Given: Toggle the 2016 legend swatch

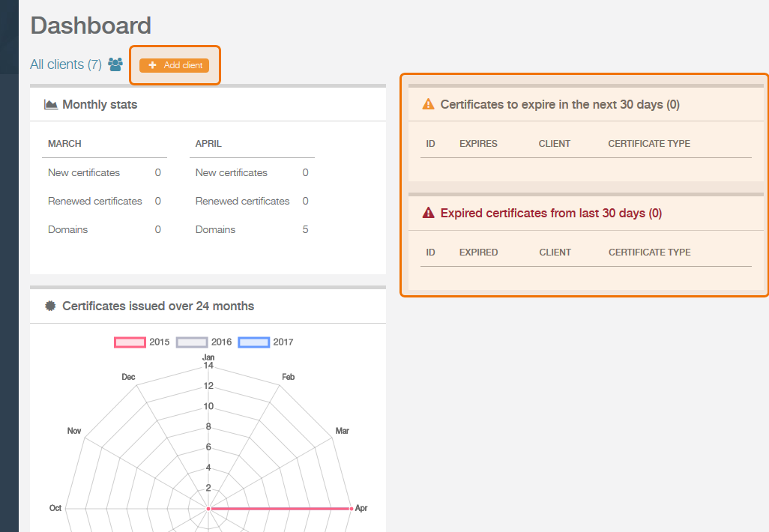Looking at the screenshot, I should point(192,342).
